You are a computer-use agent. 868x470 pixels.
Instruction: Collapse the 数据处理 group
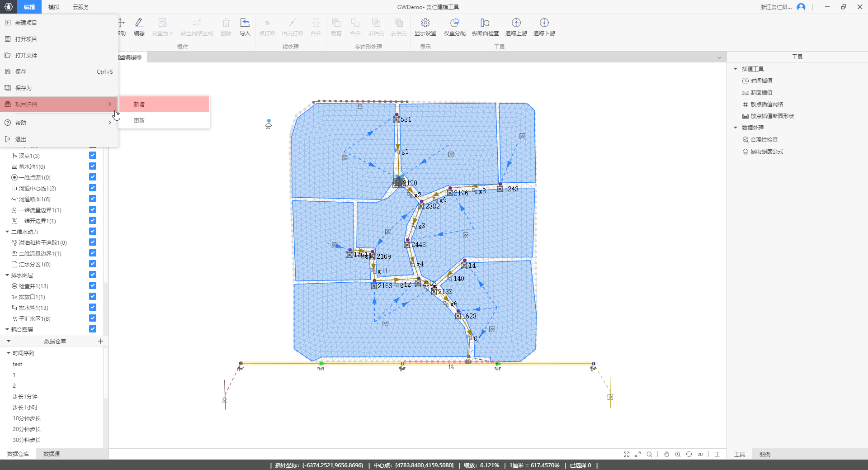736,128
